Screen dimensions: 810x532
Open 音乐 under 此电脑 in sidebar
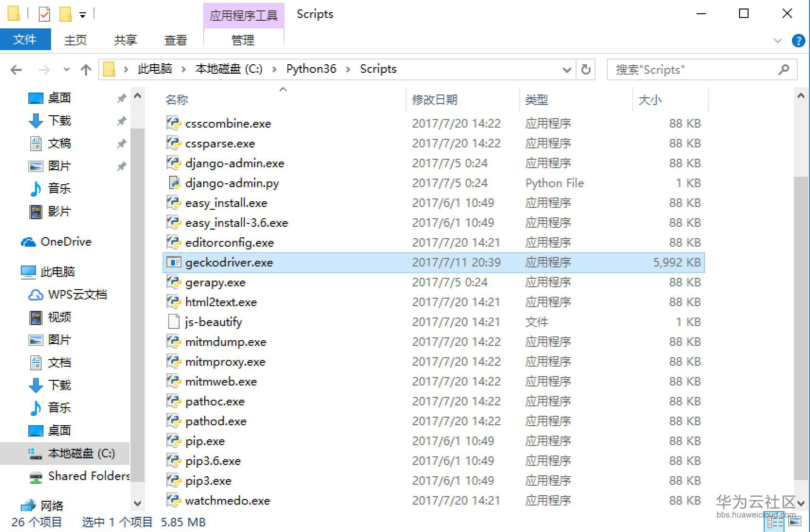60,408
